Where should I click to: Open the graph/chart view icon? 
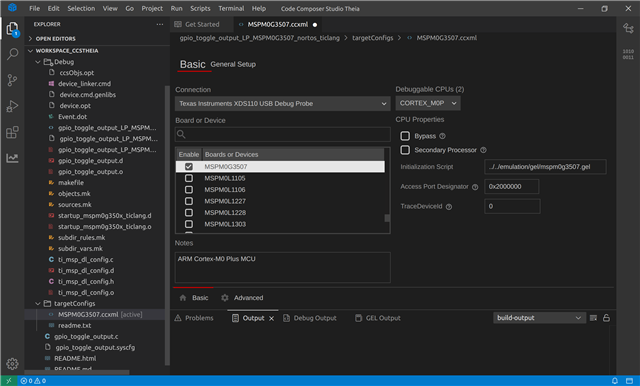pos(12,158)
